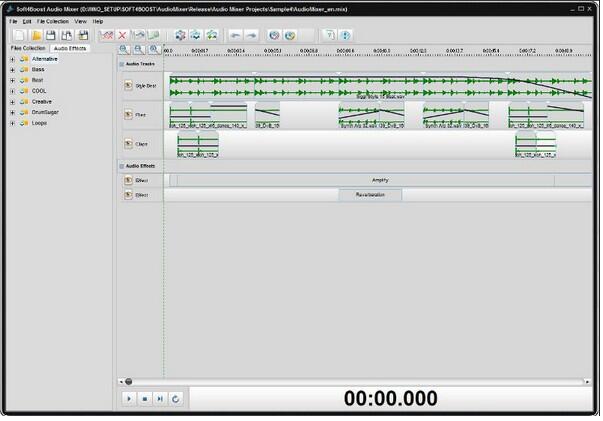Screen dimensions: 603x421
Task: Click the second globe icon in the toolbar
Action: pos(290,35)
